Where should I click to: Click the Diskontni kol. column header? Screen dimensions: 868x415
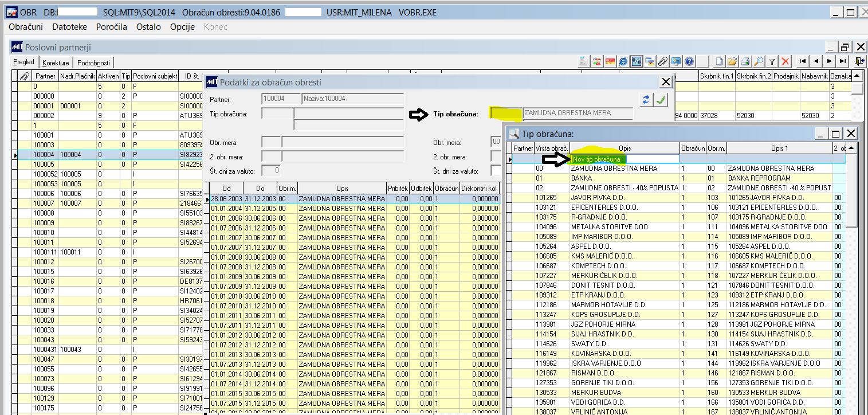[480, 188]
